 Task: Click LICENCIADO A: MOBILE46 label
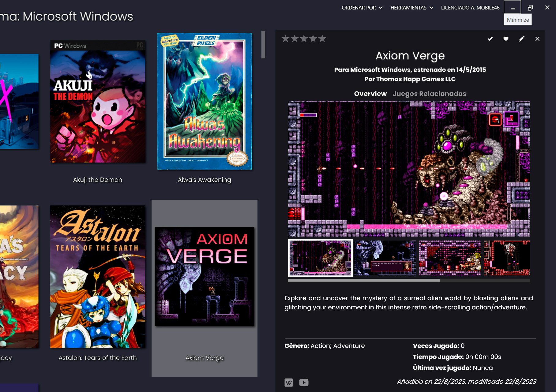point(470,8)
